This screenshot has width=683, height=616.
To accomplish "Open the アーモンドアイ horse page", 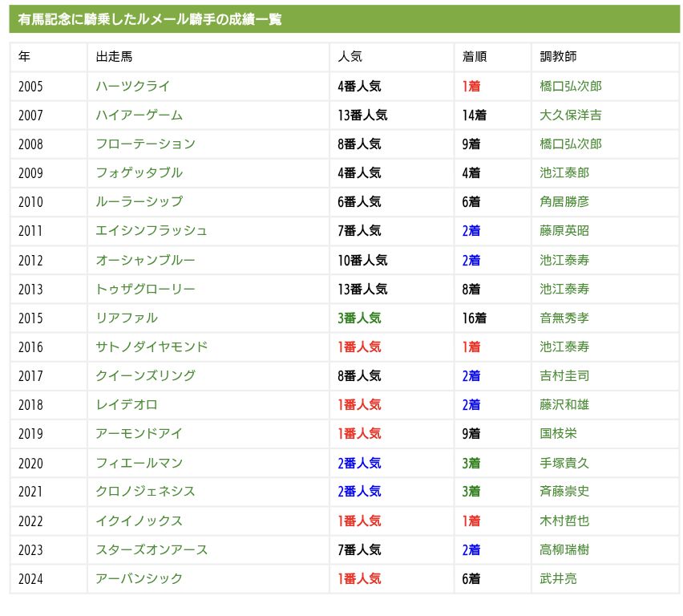I will click(x=139, y=433).
